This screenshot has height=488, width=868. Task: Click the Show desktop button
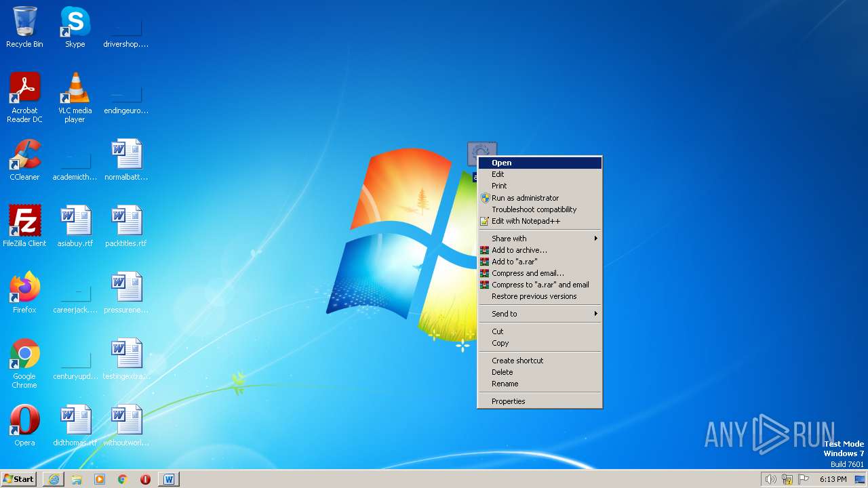tap(860, 479)
